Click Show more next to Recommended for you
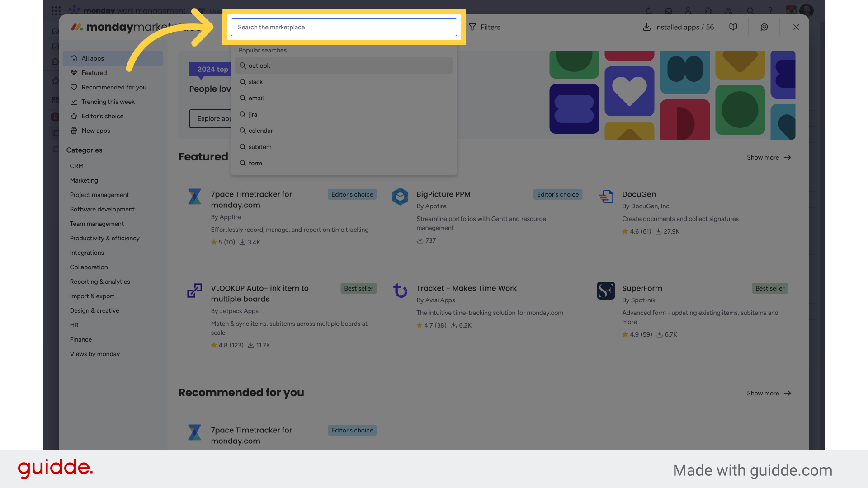 (769, 393)
